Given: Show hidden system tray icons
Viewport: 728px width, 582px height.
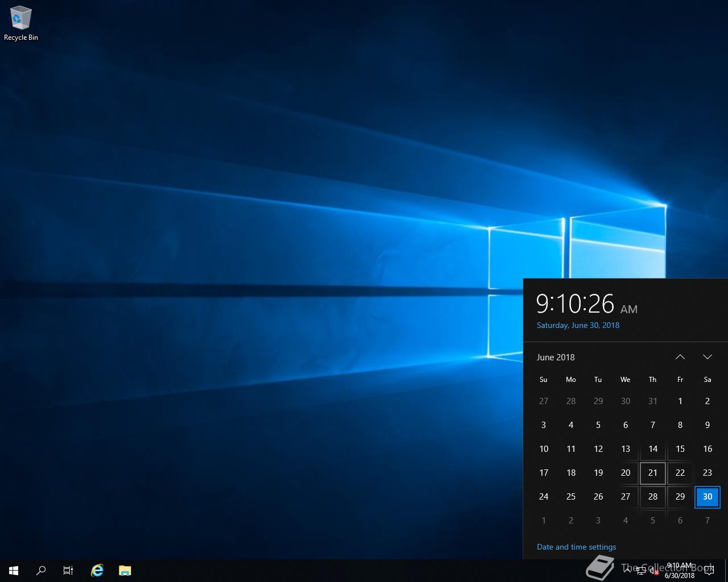Looking at the screenshot, I should click(627, 571).
